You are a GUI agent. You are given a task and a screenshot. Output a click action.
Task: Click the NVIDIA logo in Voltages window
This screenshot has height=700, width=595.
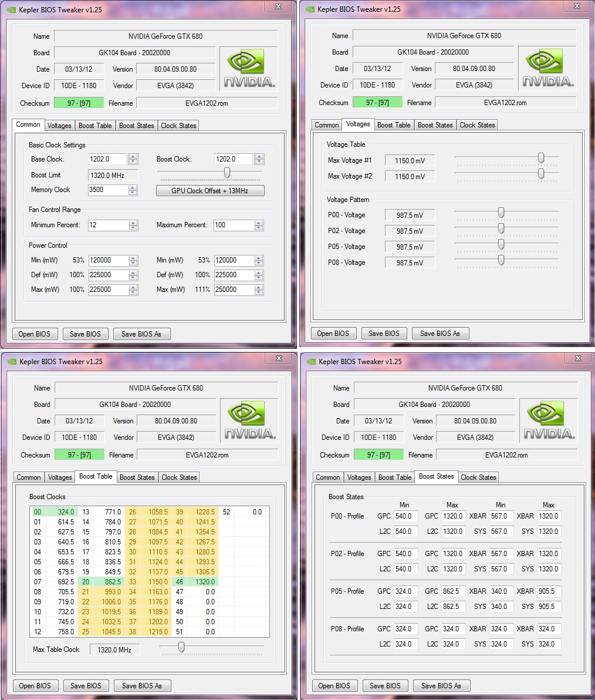tap(548, 68)
